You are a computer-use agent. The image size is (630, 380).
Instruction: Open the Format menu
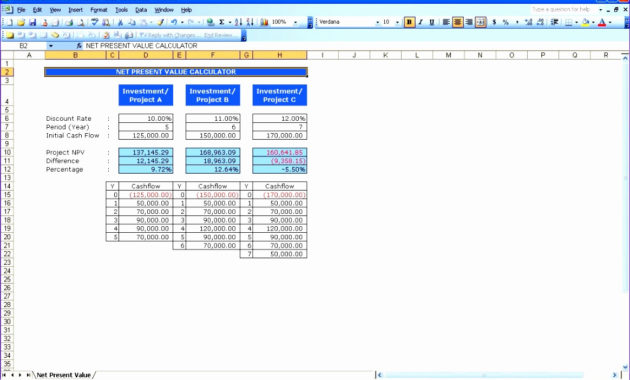click(x=99, y=10)
